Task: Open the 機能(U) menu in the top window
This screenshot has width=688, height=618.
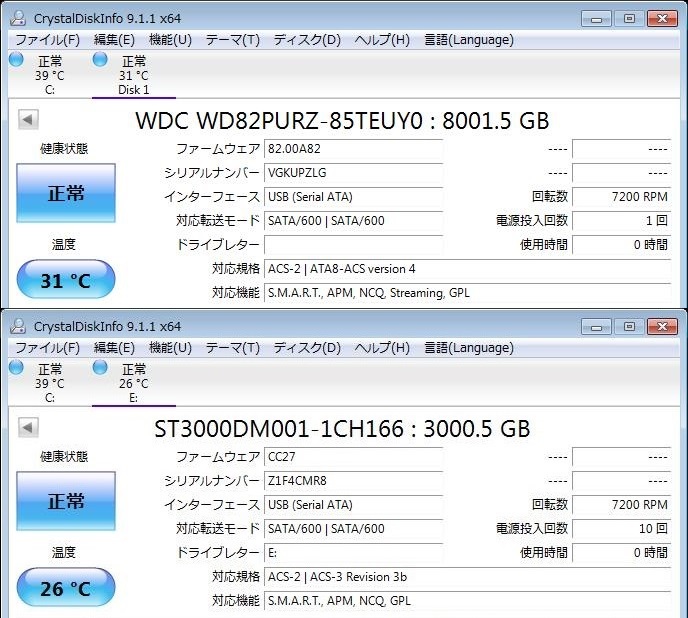Action: [x=170, y=40]
